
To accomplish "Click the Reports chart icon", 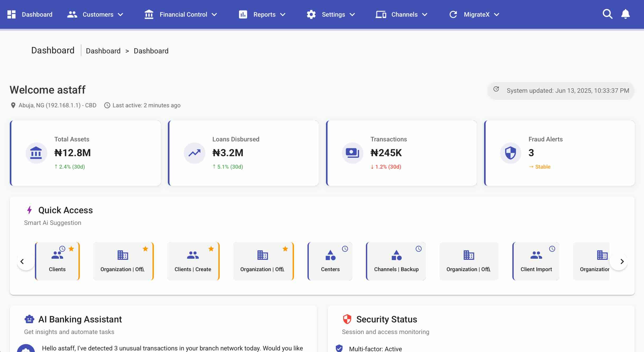I will [x=243, y=15].
